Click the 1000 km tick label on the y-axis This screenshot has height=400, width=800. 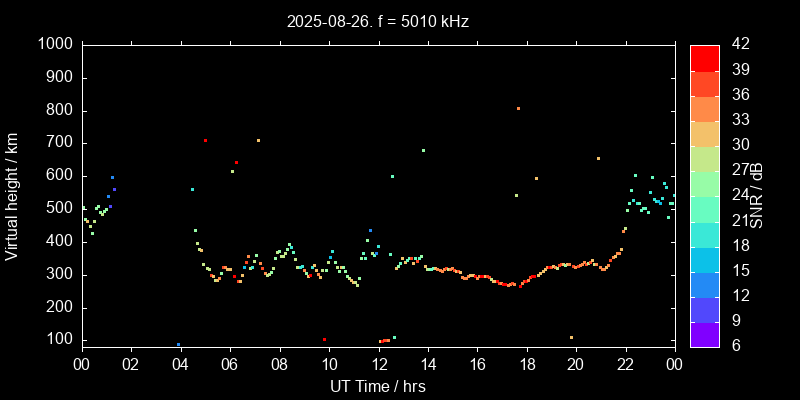(x=54, y=44)
